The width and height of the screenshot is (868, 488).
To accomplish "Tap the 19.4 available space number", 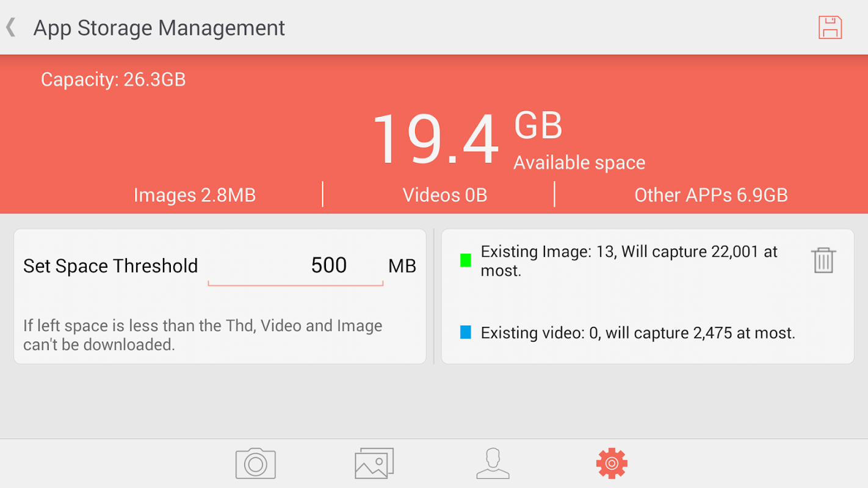I will click(x=435, y=140).
